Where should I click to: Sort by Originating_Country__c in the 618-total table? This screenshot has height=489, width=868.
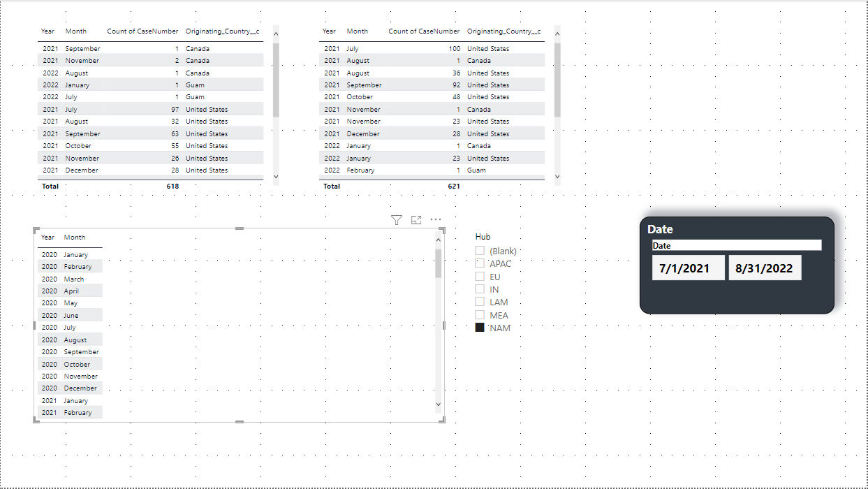[x=223, y=31]
